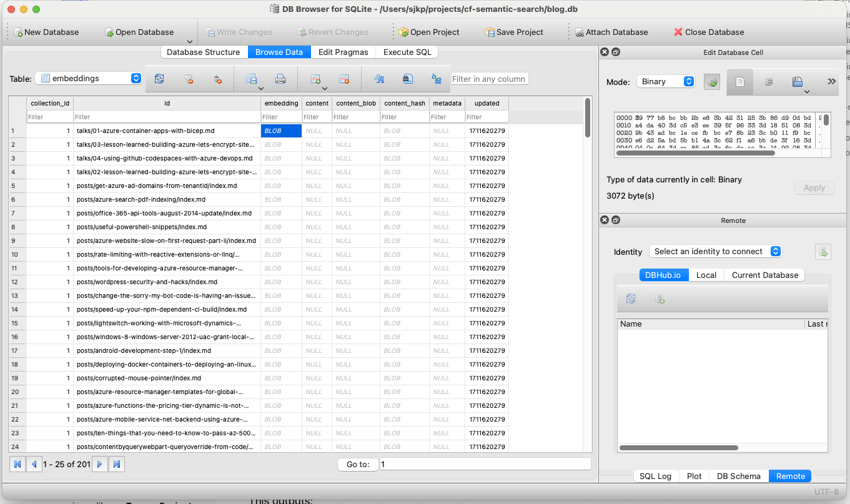
Task: Close the current Database
Action: [x=709, y=32]
